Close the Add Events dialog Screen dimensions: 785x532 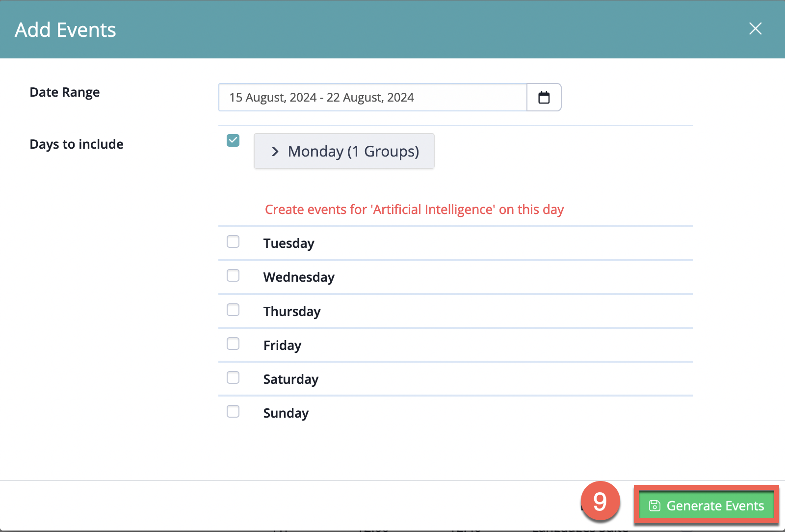pyautogui.click(x=755, y=29)
